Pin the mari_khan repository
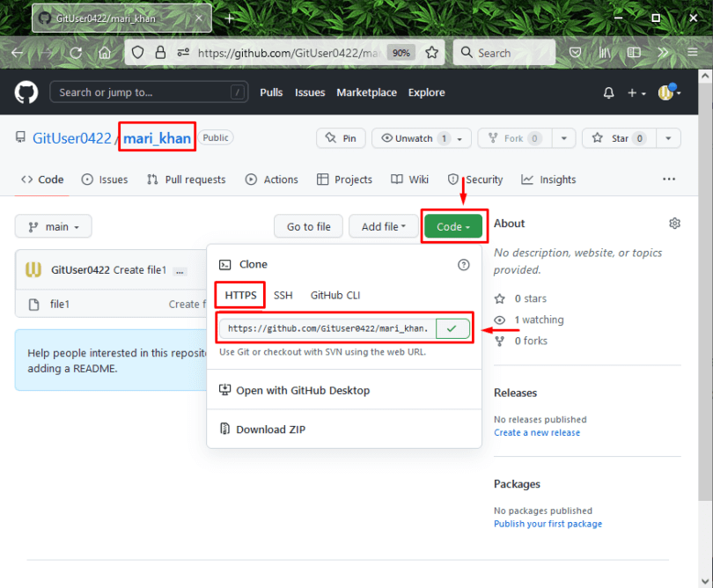Image resolution: width=713 pixels, height=588 pixels. point(341,138)
